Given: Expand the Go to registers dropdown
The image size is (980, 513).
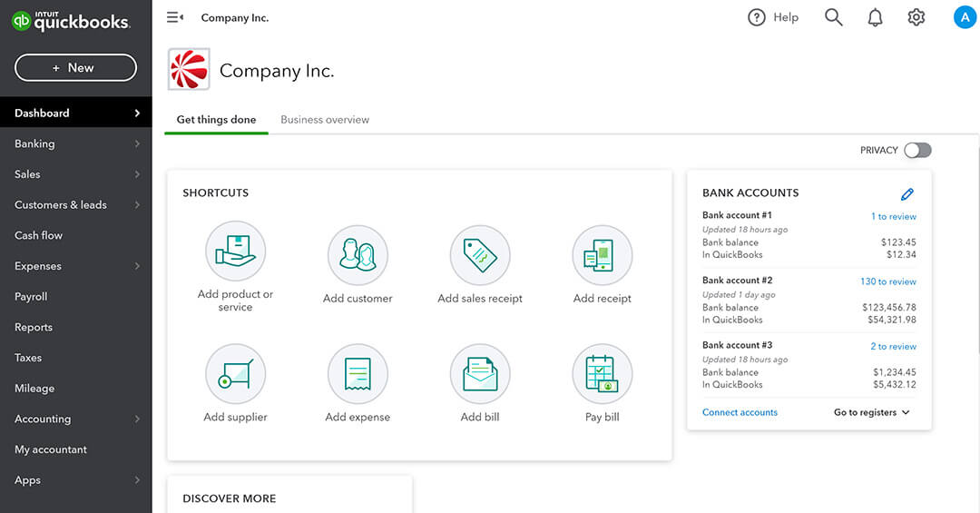Looking at the screenshot, I should (x=871, y=412).
